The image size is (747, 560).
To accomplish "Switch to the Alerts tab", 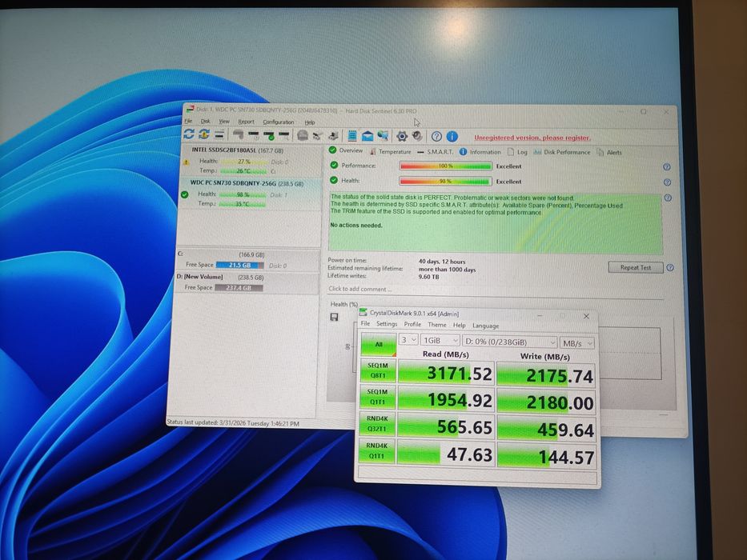I will click(609, 153).
